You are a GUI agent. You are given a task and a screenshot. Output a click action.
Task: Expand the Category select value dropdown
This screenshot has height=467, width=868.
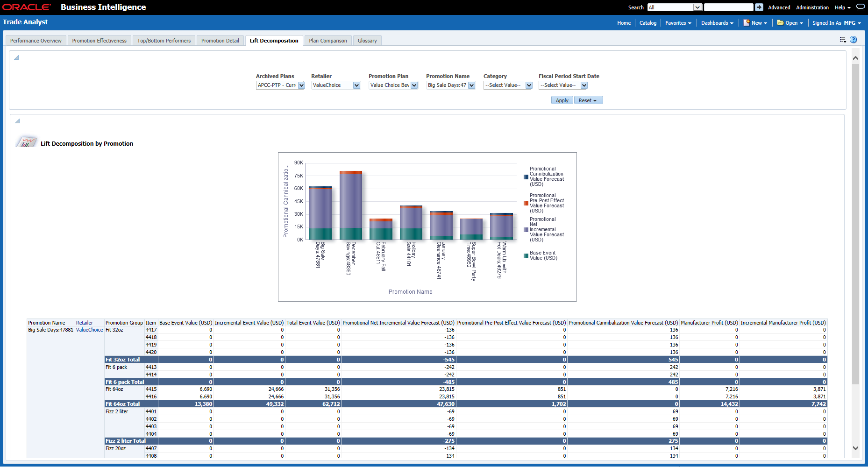529,85
